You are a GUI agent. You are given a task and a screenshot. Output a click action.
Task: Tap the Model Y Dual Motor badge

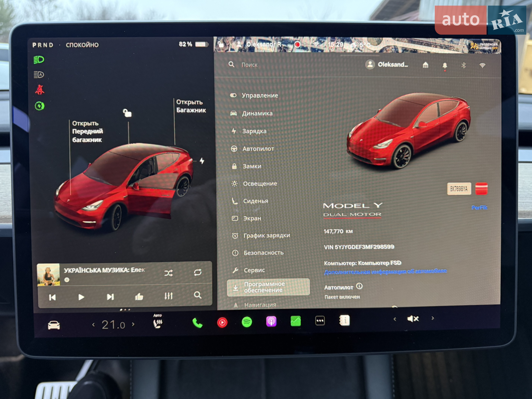pyautogui.click(x=352, y=210)
